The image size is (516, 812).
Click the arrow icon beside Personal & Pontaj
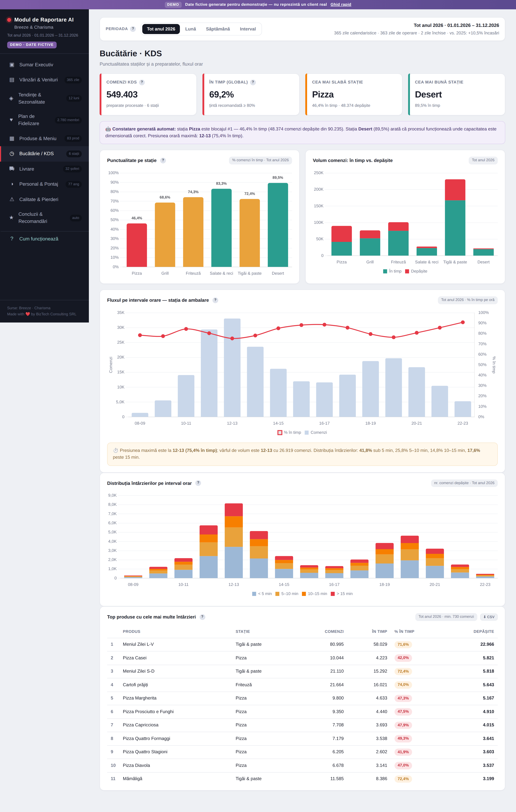coord(12,184)
